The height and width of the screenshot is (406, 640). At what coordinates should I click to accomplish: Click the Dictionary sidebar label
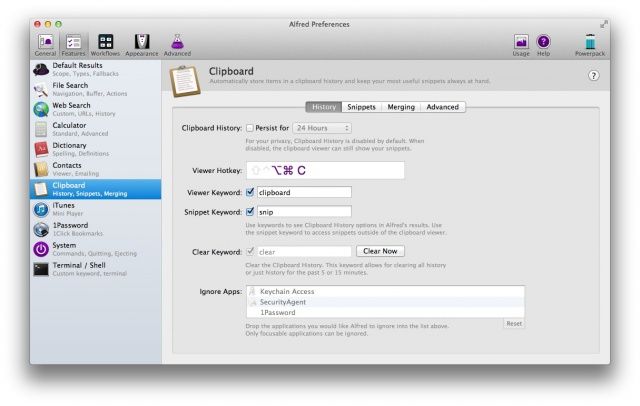tap(69, 145)
